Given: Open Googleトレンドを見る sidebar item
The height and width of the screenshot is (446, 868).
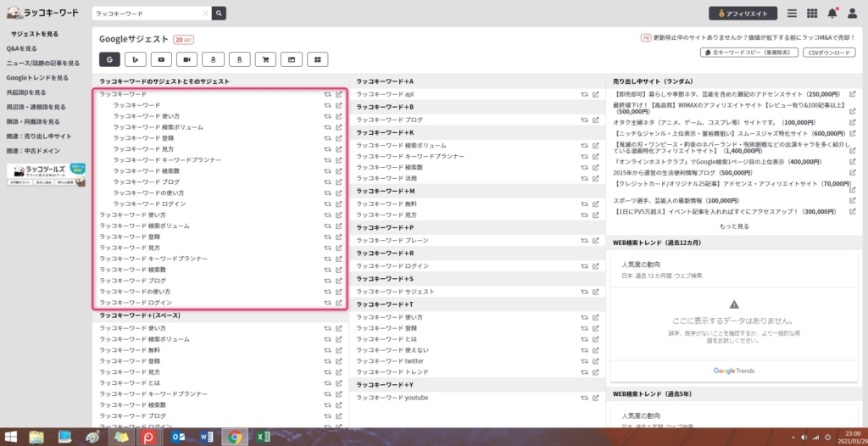Looking at the screenshot, I should [37, 78].
